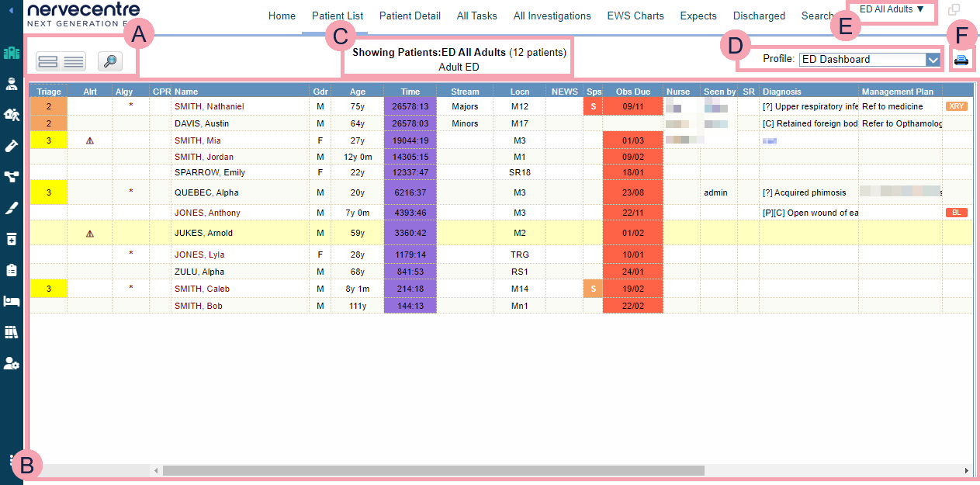Collapse the left sidebar with arrow
This screenshot has height=485, width=980.
pos(11,10)
